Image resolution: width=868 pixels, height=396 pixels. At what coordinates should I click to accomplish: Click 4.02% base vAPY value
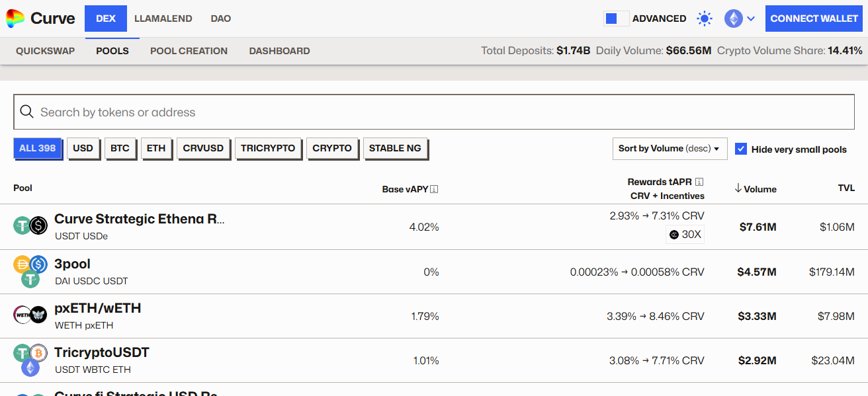(x=424, y=227)
